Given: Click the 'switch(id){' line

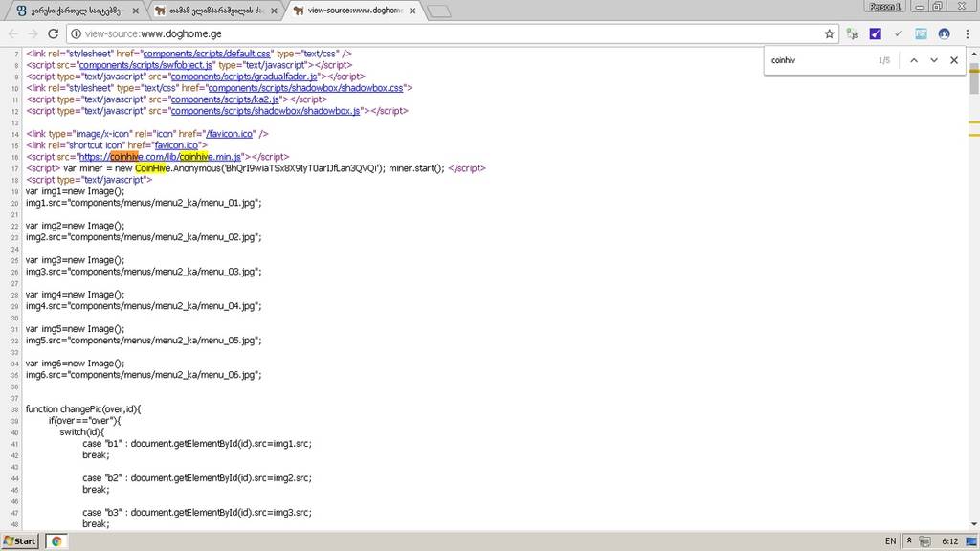Looking at the screenshot, I should [x=82, y=432].
